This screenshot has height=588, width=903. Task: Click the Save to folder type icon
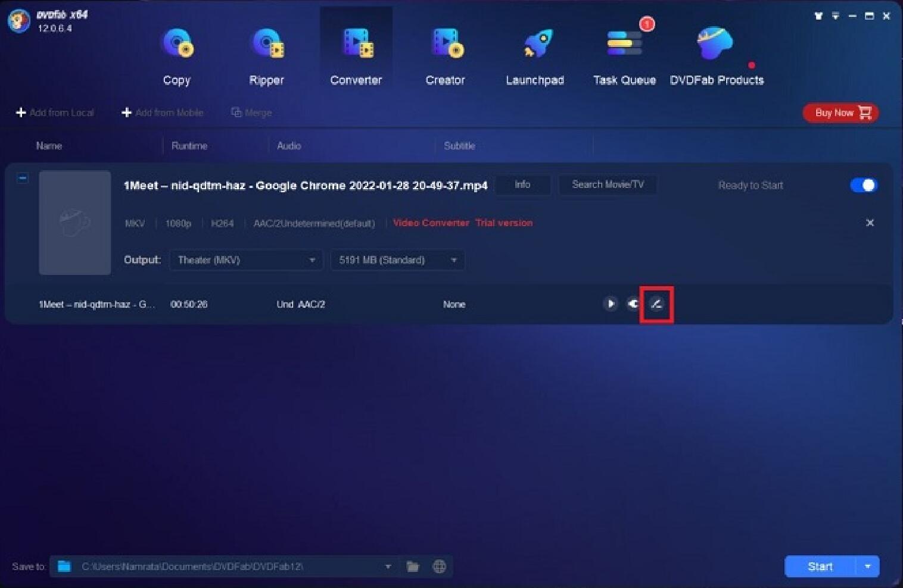click(x=64, y=566)
